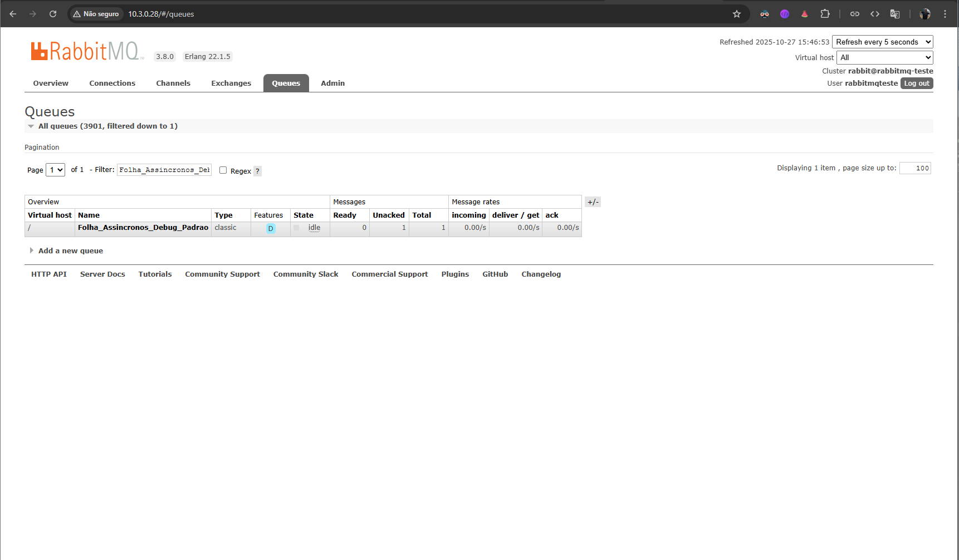This screenshot has width=959, height=560.
Task: Toggle the Regex checkbox
Action: pyautogui.click(x=223, y=170)
